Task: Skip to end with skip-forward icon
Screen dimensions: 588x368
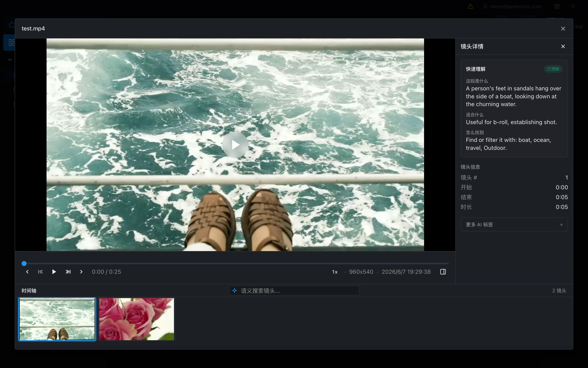Action: [x=68, y=272]
